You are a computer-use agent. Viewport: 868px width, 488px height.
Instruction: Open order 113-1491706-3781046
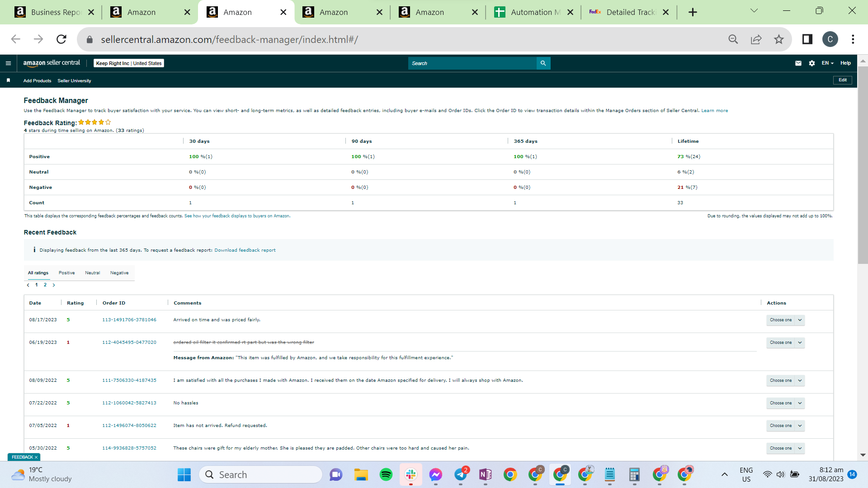pyautogui.click(x=129, y=320)
